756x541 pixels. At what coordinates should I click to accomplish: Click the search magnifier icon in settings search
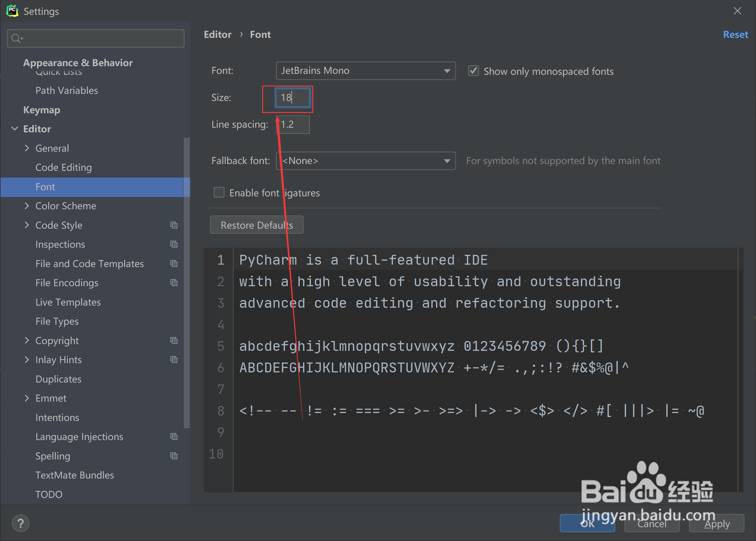point(16,38)
